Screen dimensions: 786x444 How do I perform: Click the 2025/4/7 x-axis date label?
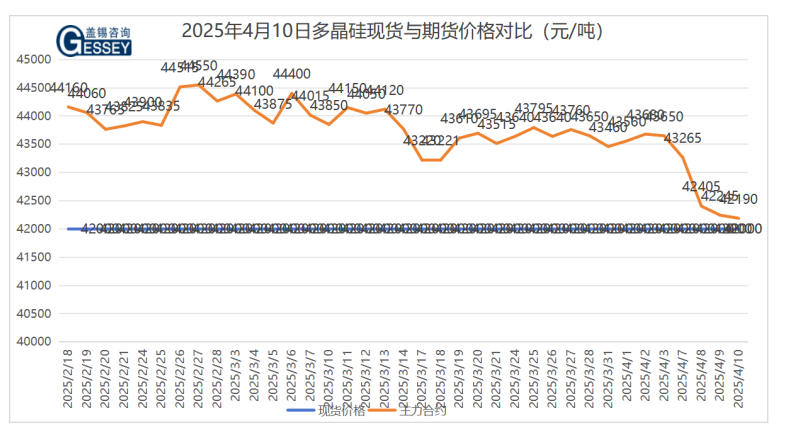click(683, 378)
